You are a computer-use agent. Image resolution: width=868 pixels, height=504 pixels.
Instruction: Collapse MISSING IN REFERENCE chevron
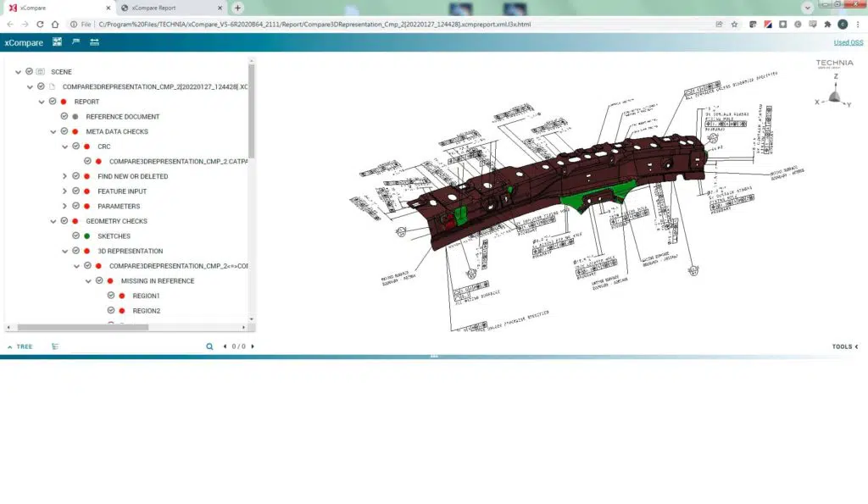point(88,281)
